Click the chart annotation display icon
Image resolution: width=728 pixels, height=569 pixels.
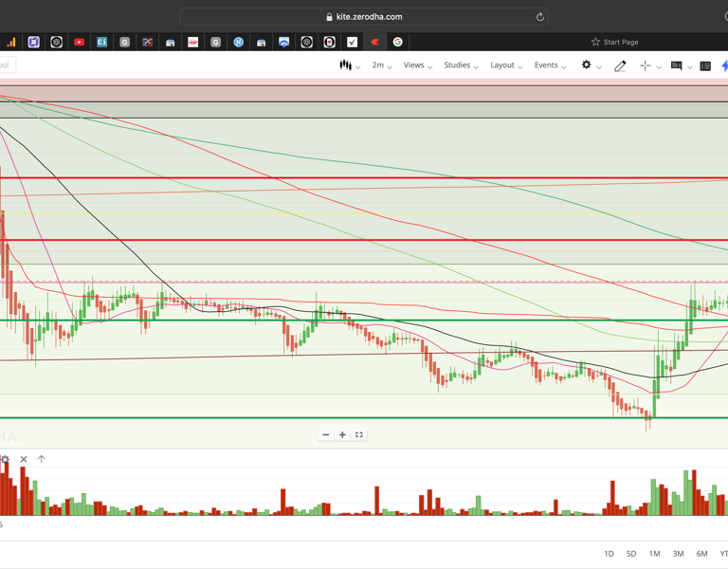pyautogui.click(x=677, y=66)
